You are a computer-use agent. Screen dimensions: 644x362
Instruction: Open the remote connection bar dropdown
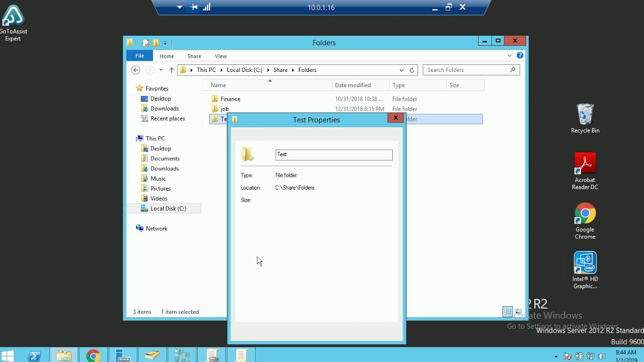[x=180, y=7]
